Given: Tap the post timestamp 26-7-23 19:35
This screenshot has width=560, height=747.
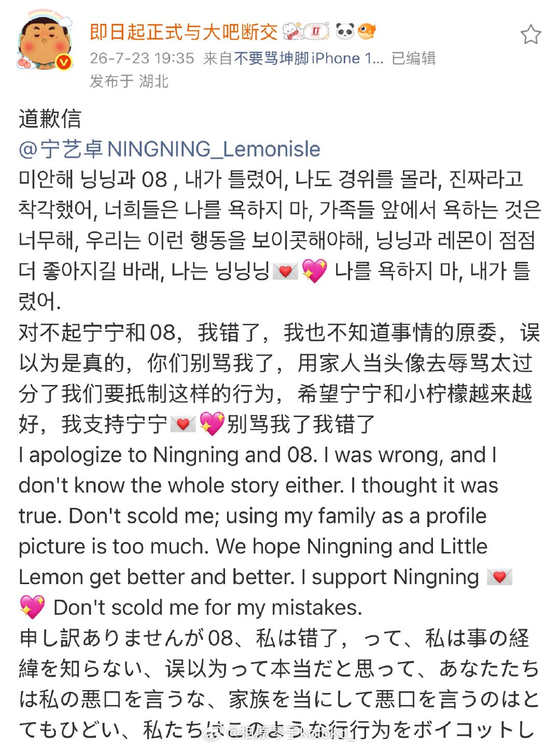Looking at the screenshot, I should tap(142, 58).
